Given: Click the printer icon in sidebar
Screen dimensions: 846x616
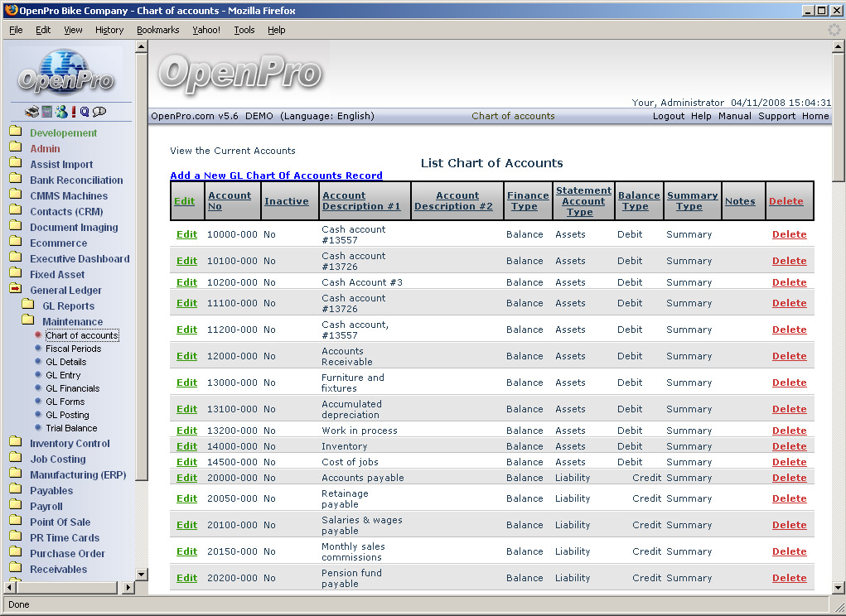Looking at the screenshot, I should pyautogui.click(x=31, y=112).
